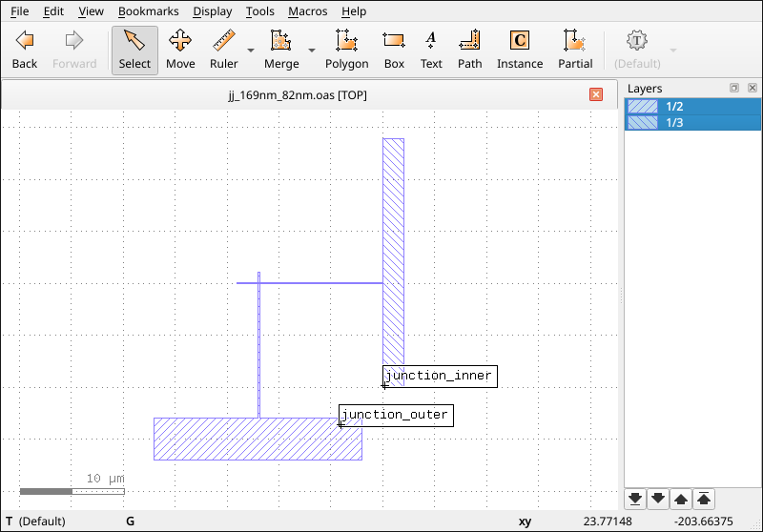Click the y coordinate value -203.66375
The width and height of the screenshot is (763, 532).
(703, 522)
